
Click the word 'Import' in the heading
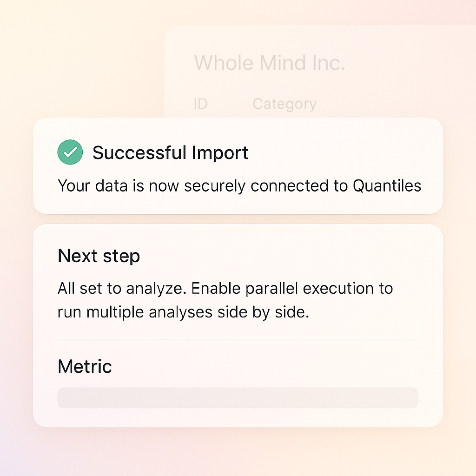(x=220, y=153)
